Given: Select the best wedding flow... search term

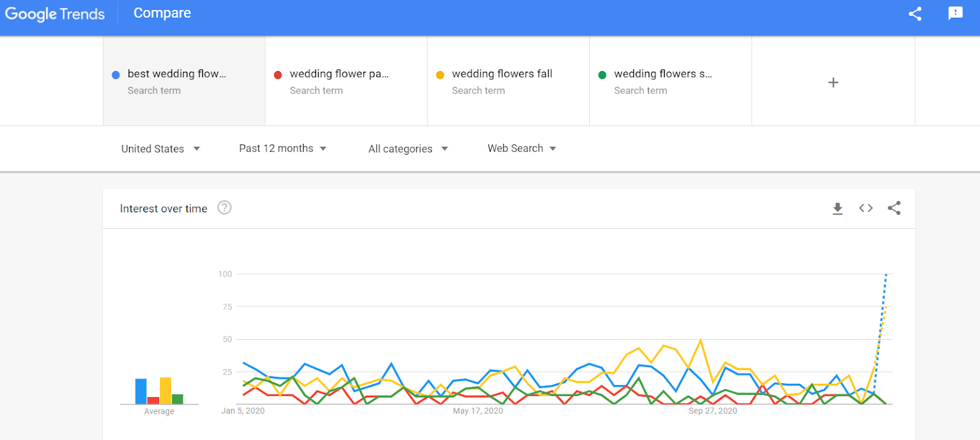Looking at the screenshot, I should [177, 74].
